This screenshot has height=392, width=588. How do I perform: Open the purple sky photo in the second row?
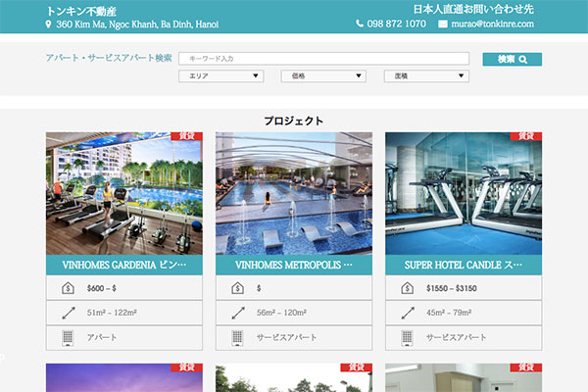(124, 377)
